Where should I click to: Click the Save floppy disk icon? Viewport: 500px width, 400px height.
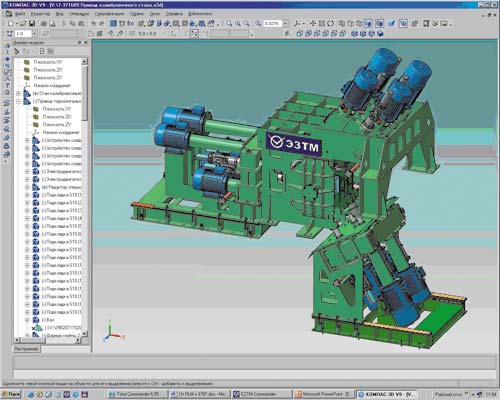(x=32, y=23)
